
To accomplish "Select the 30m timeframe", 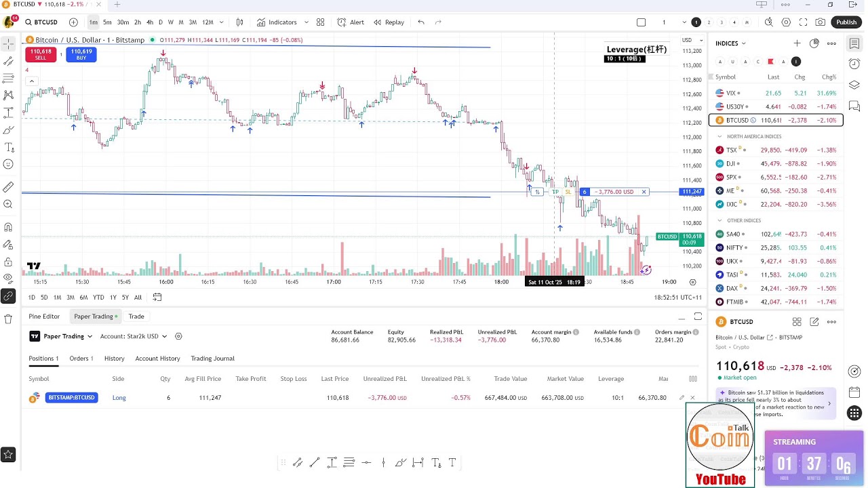I will 123,22.
